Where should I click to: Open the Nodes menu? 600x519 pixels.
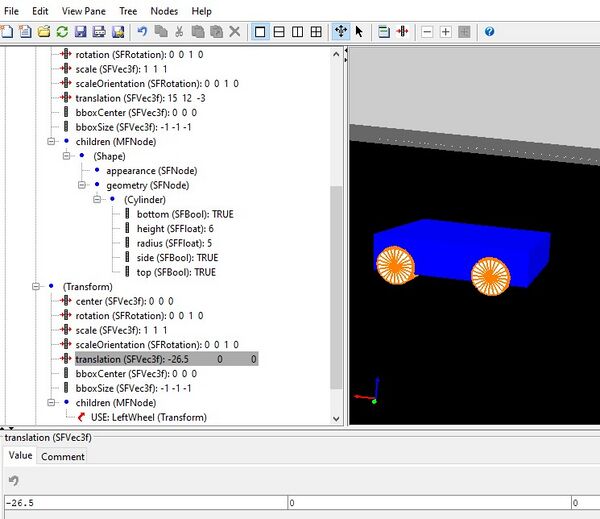pyautogui.click(x=164, y=10)
